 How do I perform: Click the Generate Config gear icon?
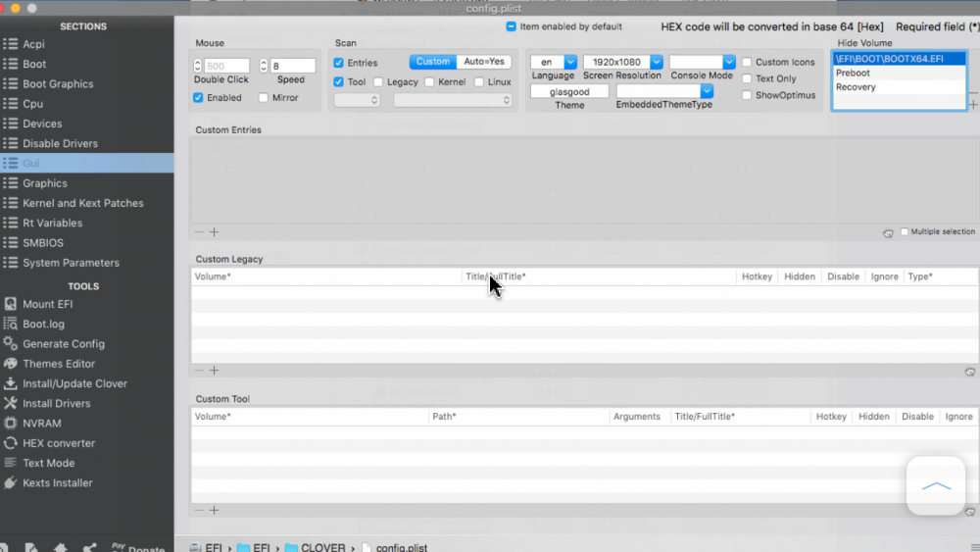[x=10, y=344]
